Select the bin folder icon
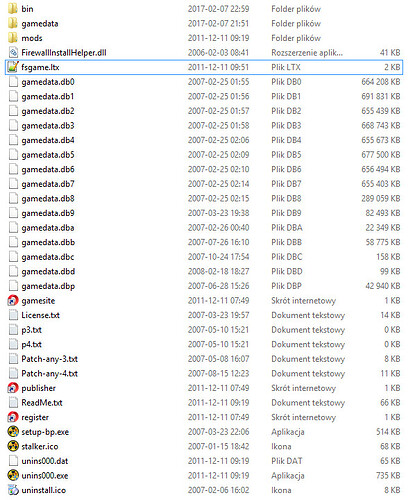Screen dimensions: 408x500 point(13,9)
